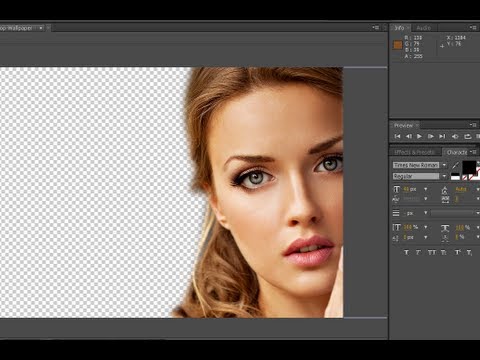The image size is (480, 360).
Task: Toggle All Caps text style
Action: click(x=432, y=252)
